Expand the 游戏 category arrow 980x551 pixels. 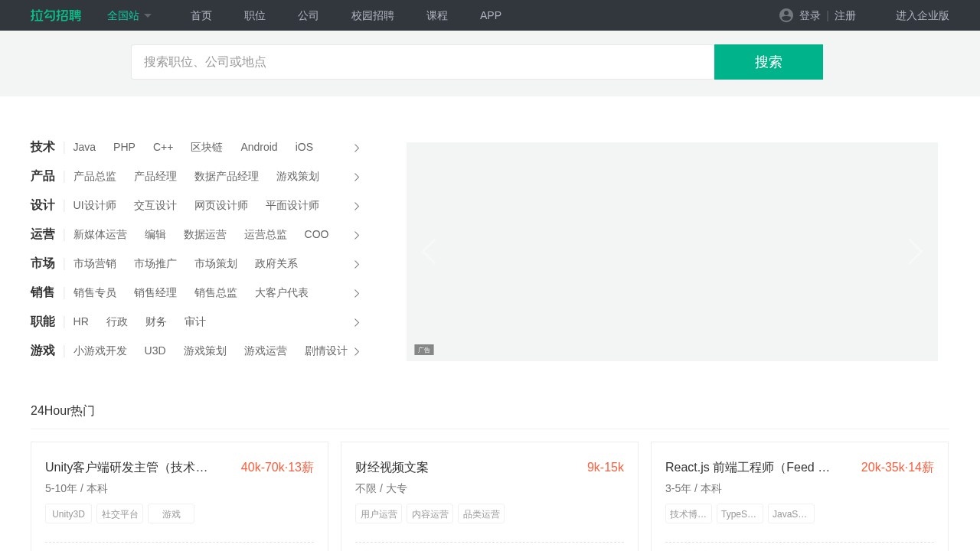tap(356, 351)
